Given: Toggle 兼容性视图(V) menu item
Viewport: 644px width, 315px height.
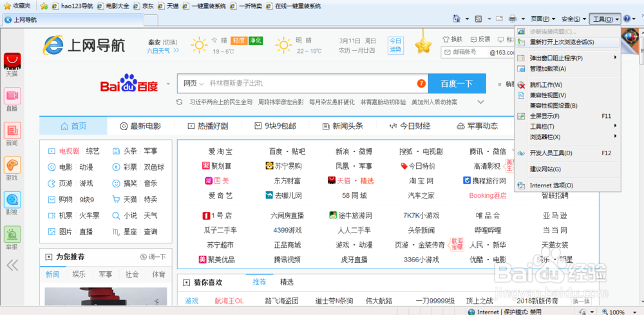Looking at the screenshot, I should pyautogui.click(x=567, y=95).
